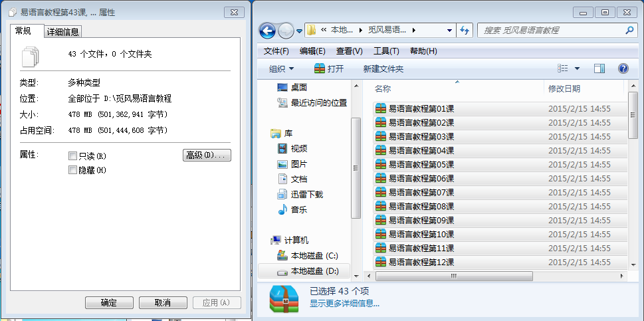Select 最近访问的位置 in the navigation pane
The width and height of the screenshot is (644, 321).
(x=319, y=102)
